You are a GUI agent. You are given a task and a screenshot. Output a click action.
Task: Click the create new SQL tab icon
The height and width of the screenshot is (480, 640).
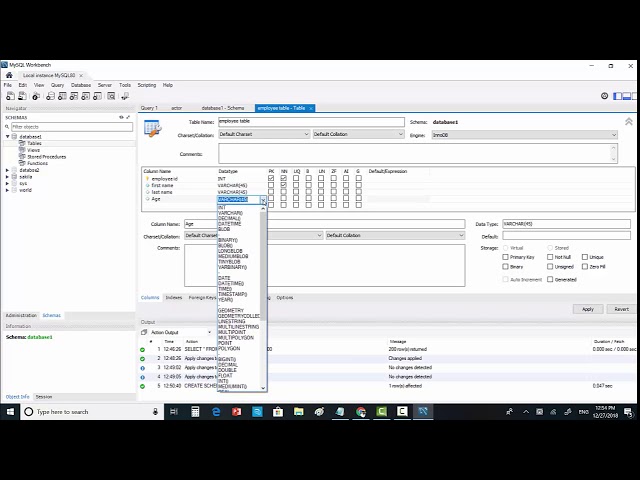[10, 96]
